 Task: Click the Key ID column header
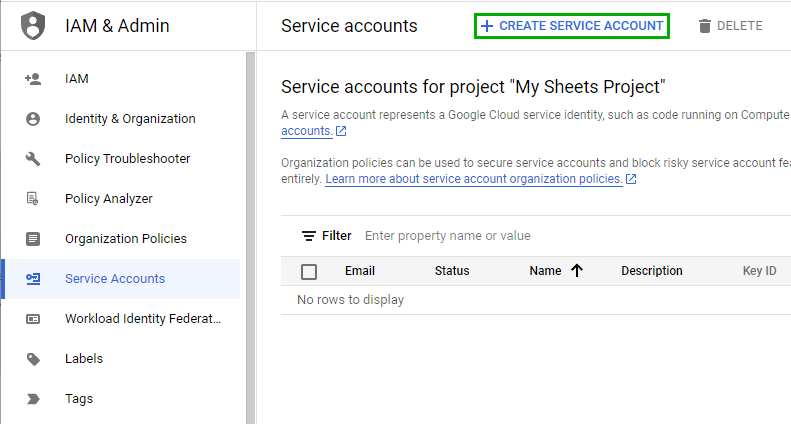759,271
